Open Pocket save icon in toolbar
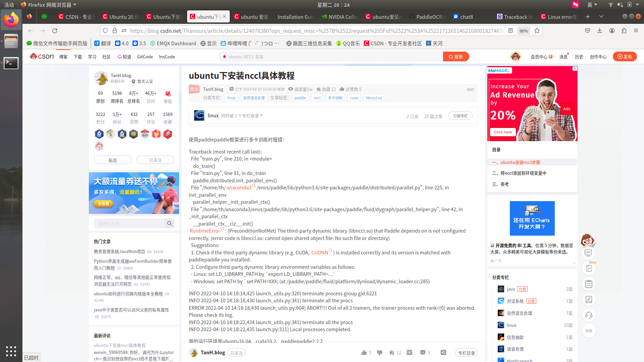644x362 pixels. pos(588,31)
